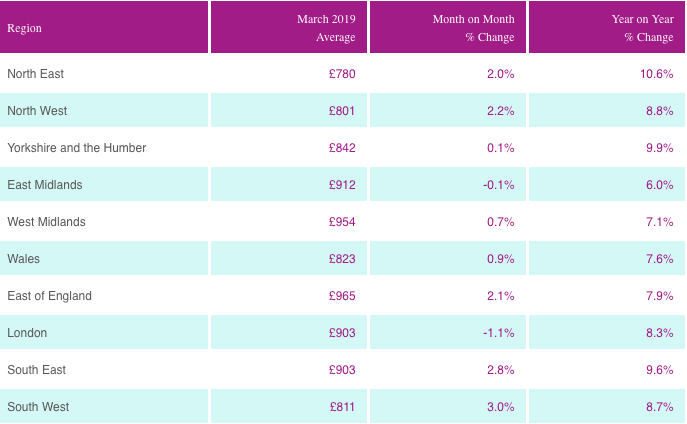Click the East of England region name
The width and height of the screenshot is (687, 424).
(x=49, y=296)
